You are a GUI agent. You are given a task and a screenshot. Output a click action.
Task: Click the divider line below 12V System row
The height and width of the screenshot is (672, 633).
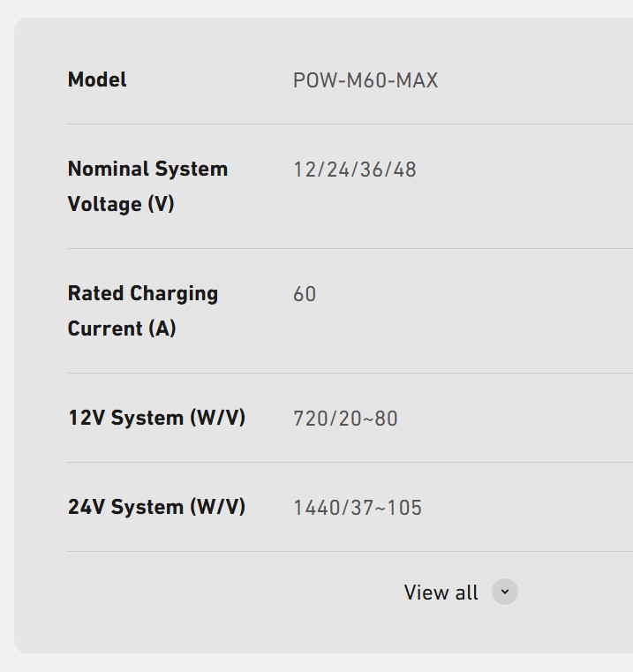(350, 463)
